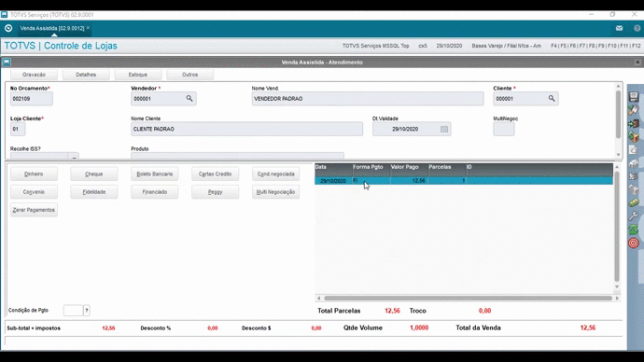Open the mail envelope icon

click(619, 28)
